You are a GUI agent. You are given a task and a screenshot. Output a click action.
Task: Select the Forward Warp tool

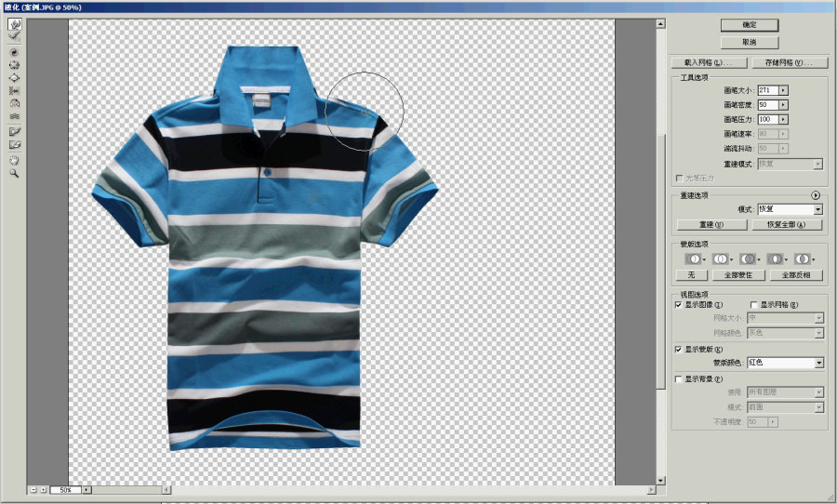[x=15, y=25]
